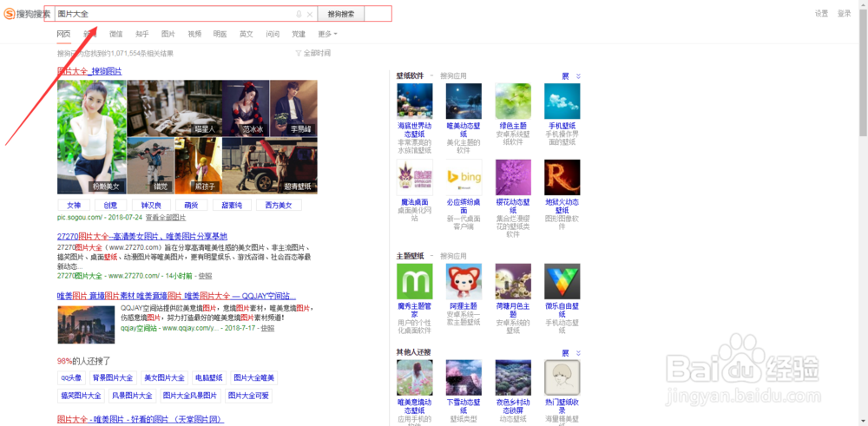Open 热门壁纸收录 sketch icon
Image resolution: width=868 pixels, height=426 pixels.
point(562,378)
